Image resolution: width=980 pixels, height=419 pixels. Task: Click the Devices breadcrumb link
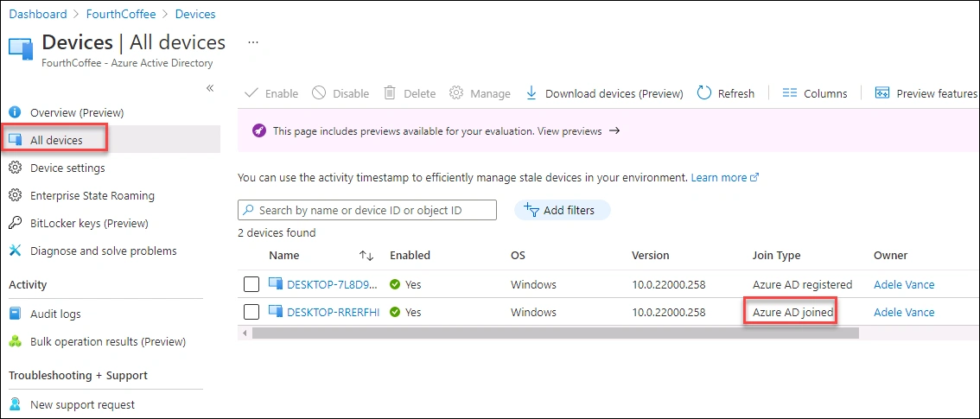coord(195,14)
